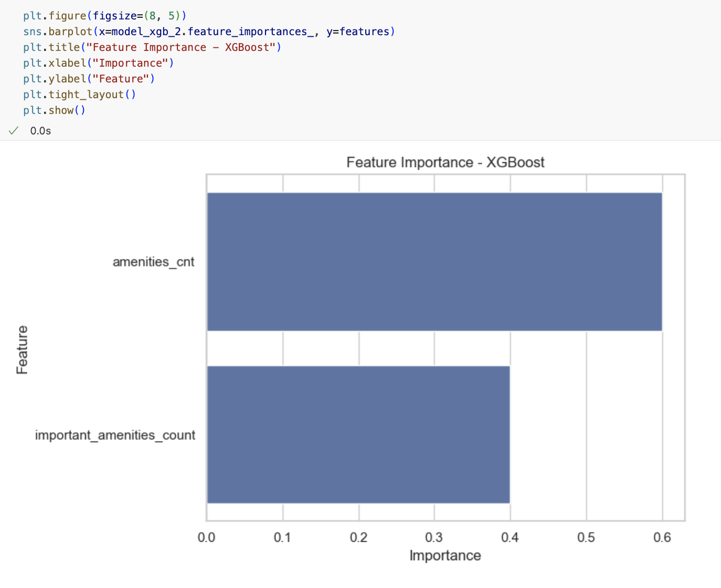
Task: Click the important_amenities_count bar in the chart
Action: click(x=358, y=435)
